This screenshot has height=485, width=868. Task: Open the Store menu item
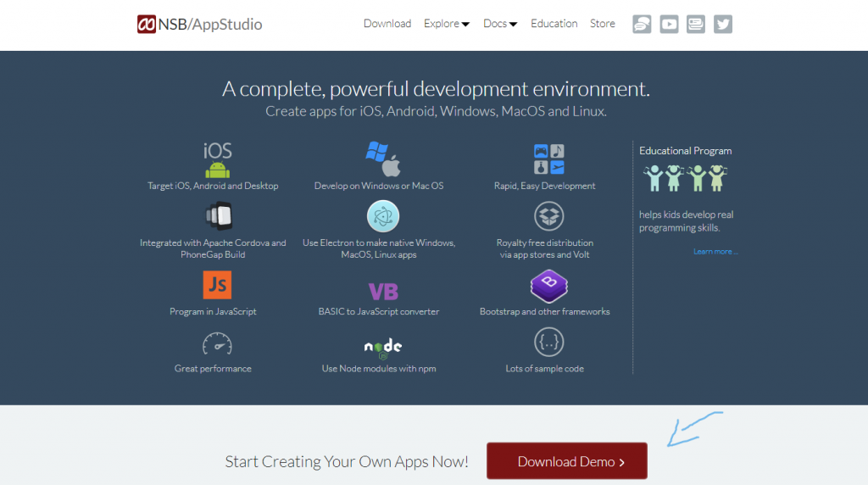[603, 24]
